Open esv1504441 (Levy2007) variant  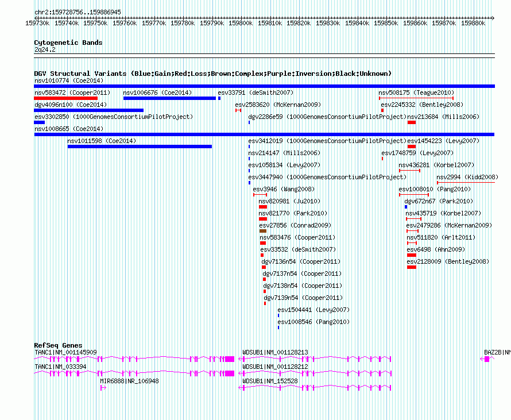pyautogui.click(x=313, y=310)
